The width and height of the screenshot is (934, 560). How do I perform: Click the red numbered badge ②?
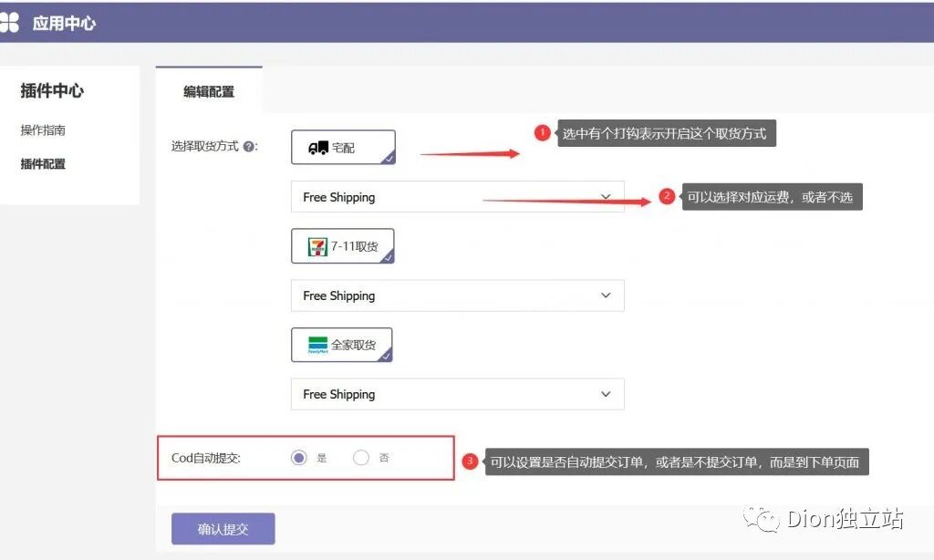(x=667, y=195)
